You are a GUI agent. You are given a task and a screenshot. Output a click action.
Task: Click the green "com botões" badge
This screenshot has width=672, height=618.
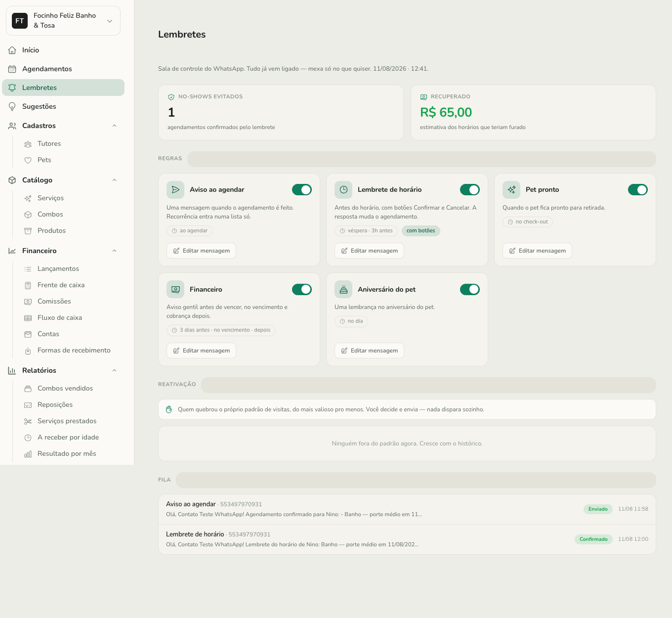[421, 231]
